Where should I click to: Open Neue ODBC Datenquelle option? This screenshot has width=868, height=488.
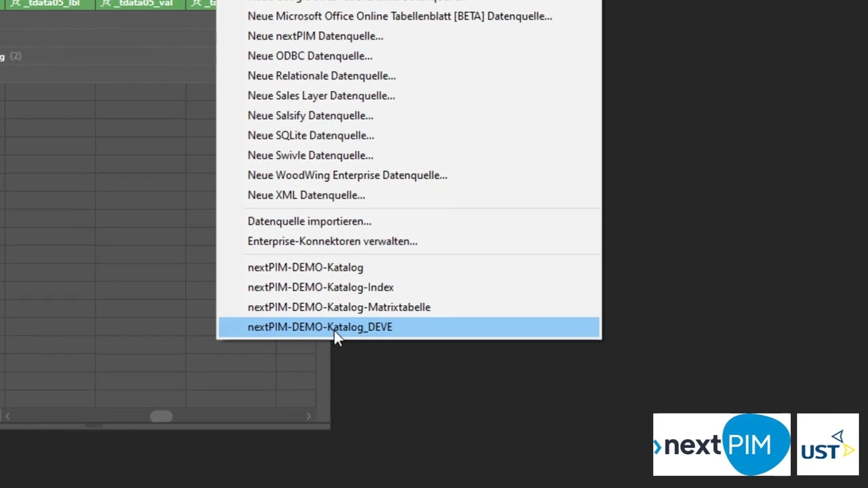[x=409, y=56]
